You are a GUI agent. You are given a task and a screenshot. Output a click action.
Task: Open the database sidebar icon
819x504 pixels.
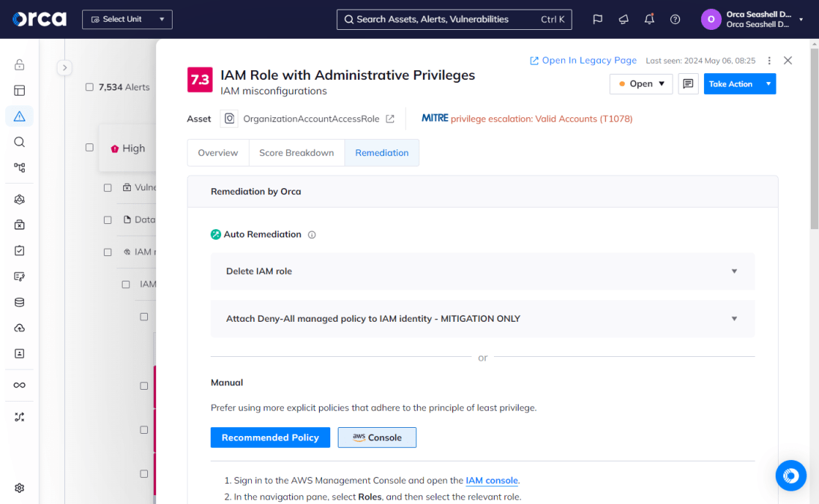(x=19, y=302)
